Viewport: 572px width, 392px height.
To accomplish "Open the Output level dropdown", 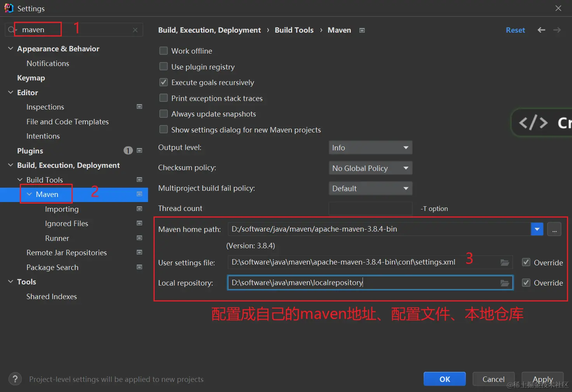I will [x=370, y=148].
